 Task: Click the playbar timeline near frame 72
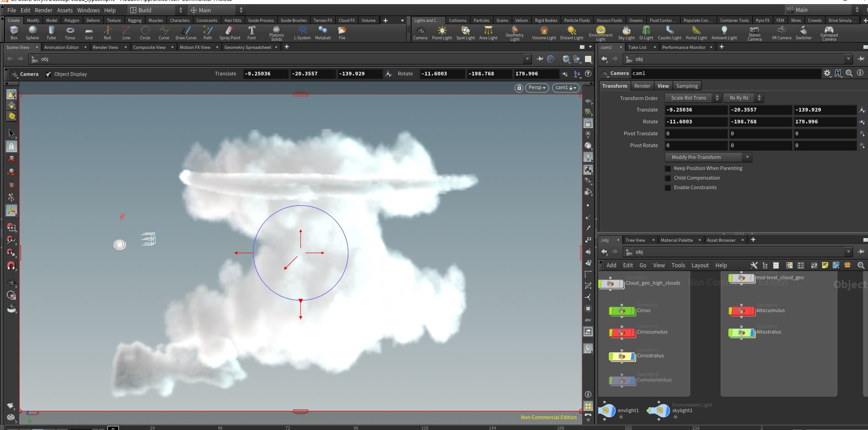[x=287, y=428]
